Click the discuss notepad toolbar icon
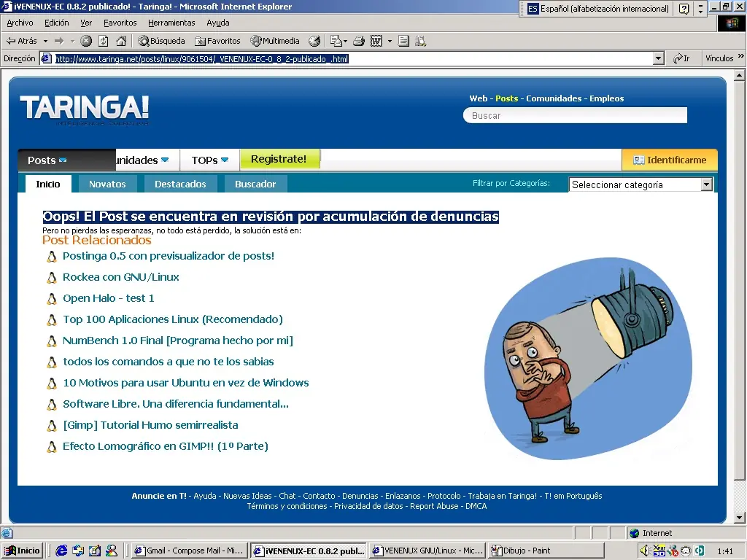This screenshot has width=747, height=560. tap(403, 41)
